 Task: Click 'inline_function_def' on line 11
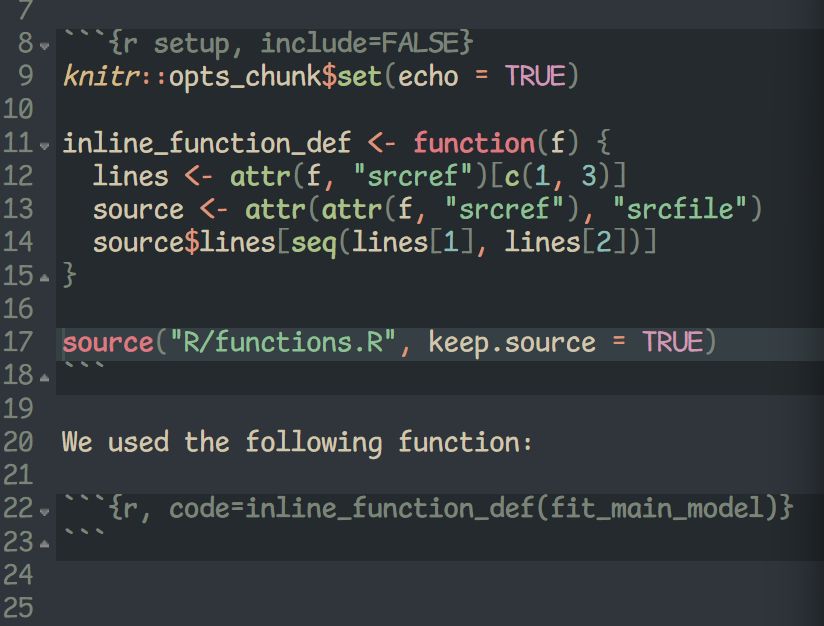pos(207,143)
